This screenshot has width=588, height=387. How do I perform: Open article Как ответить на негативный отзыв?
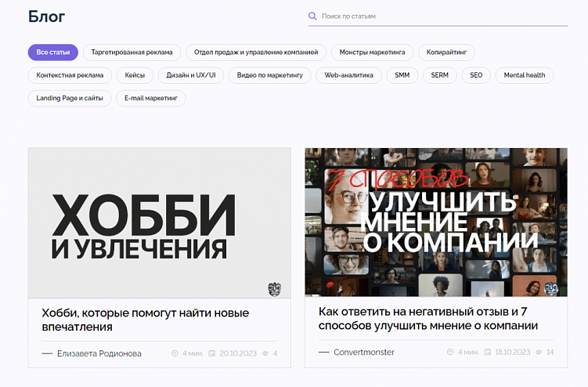tap(427, 318)
